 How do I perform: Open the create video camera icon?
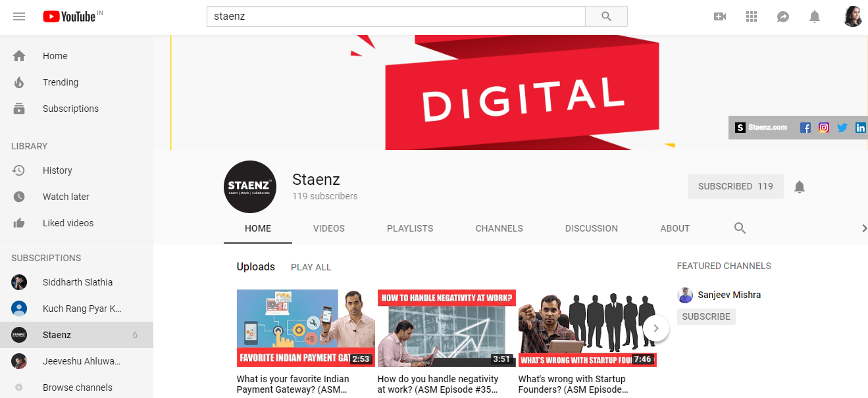point(720,16)
